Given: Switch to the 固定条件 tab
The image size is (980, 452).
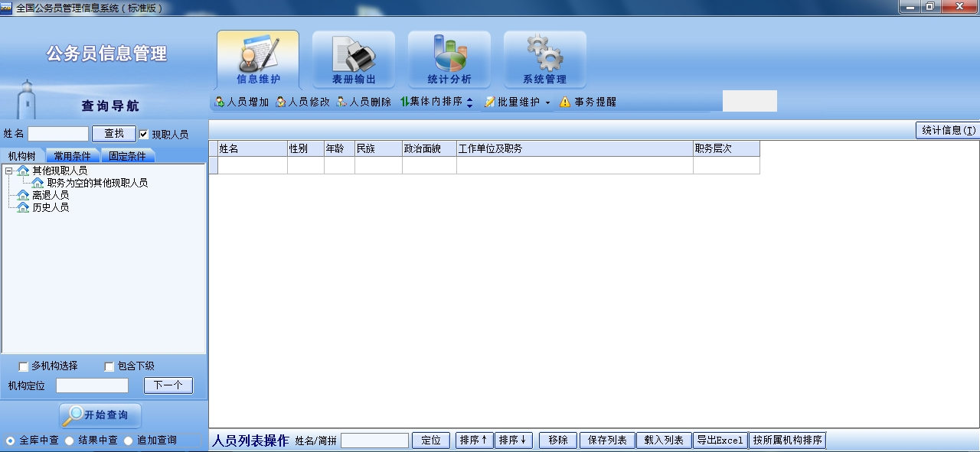Looking at the screenshot, I should point(127,156).
